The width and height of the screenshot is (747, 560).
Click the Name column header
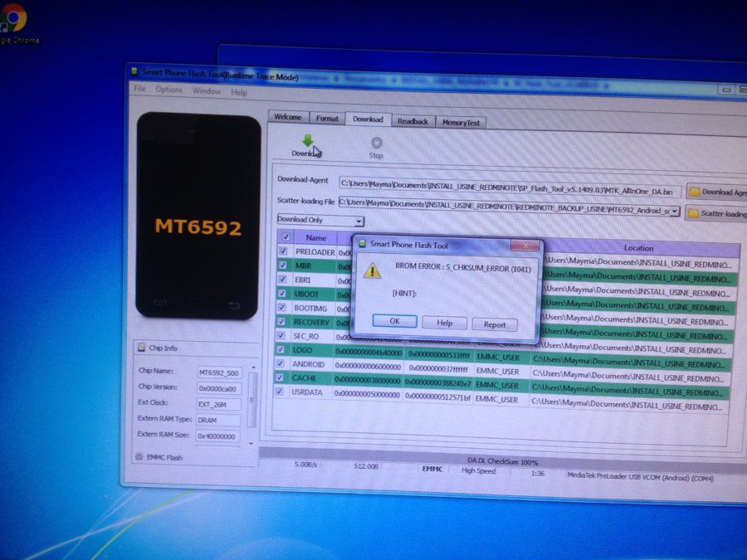(315, 237)
